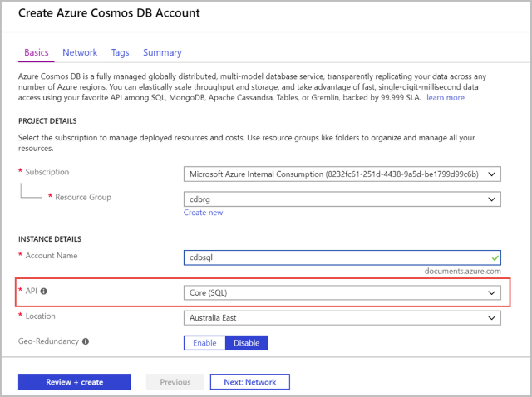
Task: Click Create new resource group link
Action: click(203, 213)
